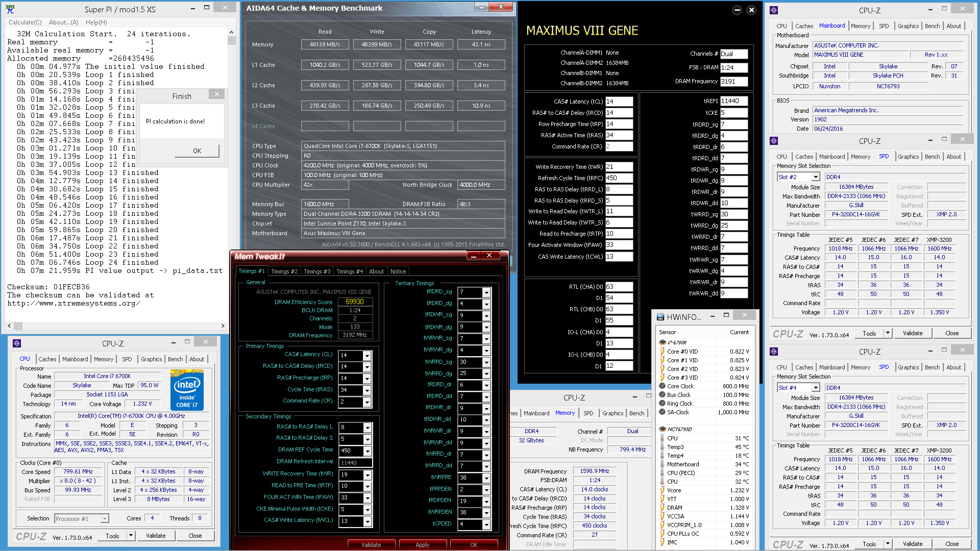The width and height of the screenshot is (980, 551).
Task: Click lightning icon beside Core #0 VID
Action: (663, 352)
